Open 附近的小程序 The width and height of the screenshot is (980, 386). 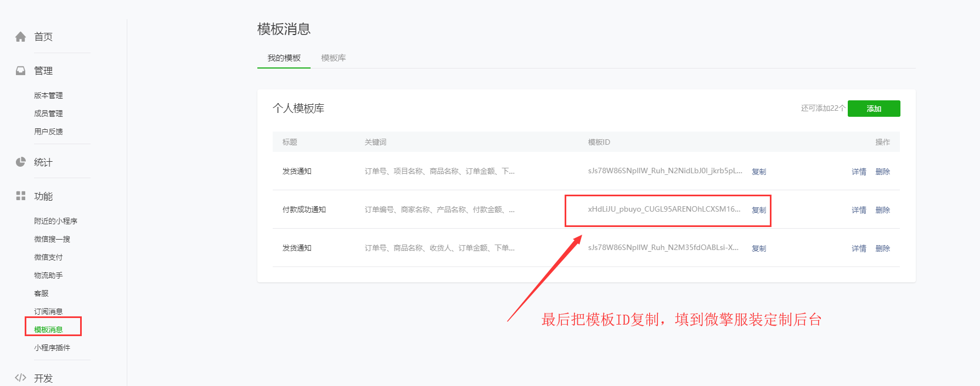click(x=55, y=221)
